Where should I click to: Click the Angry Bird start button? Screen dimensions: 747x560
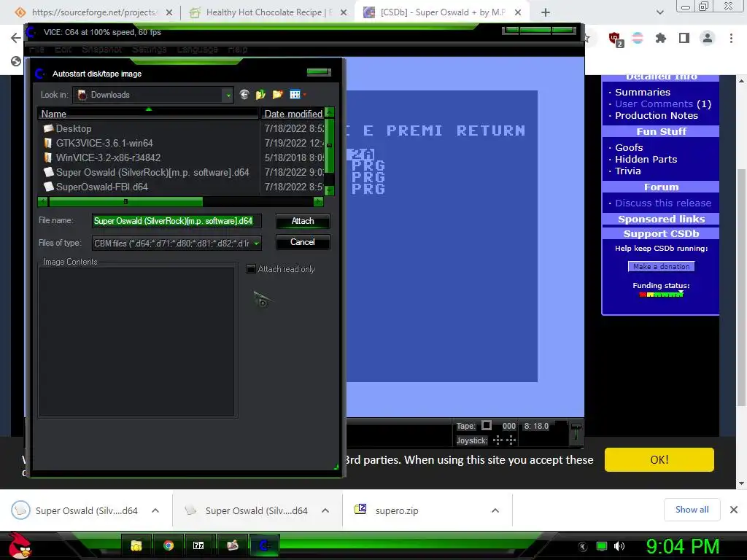coord(20,545)
